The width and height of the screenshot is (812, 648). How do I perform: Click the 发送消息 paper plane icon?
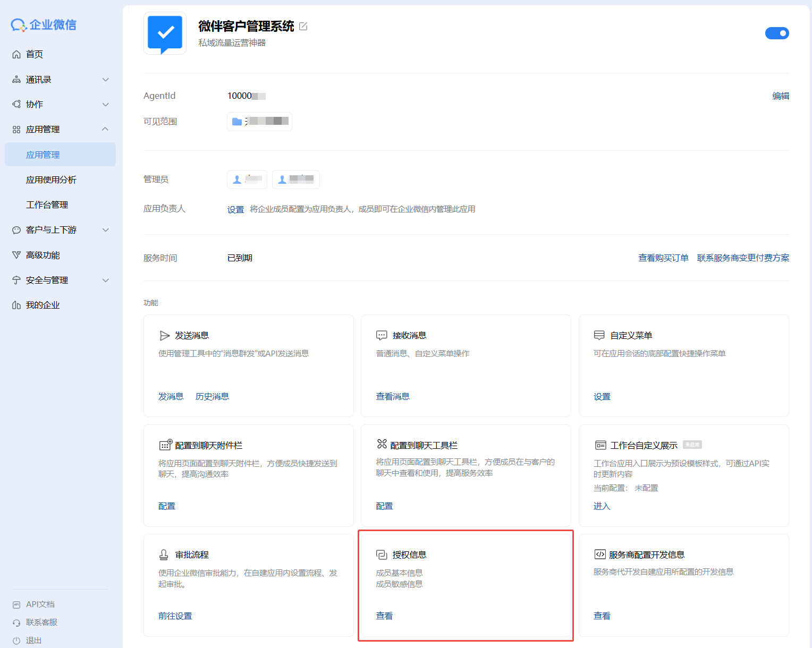point(165,336)
